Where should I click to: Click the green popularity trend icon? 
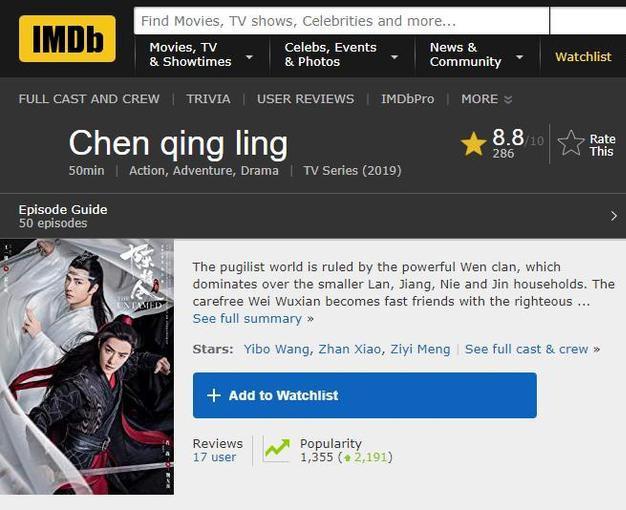277,449
